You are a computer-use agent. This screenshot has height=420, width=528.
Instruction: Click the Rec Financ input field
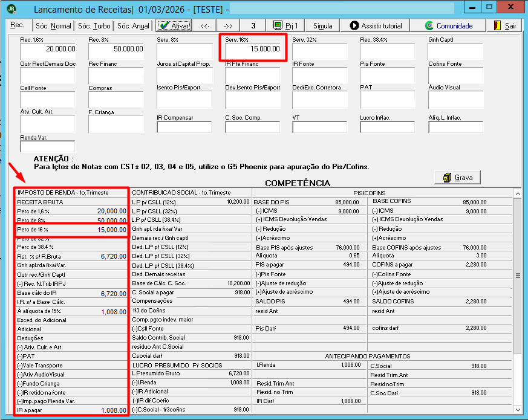point(116,76)
